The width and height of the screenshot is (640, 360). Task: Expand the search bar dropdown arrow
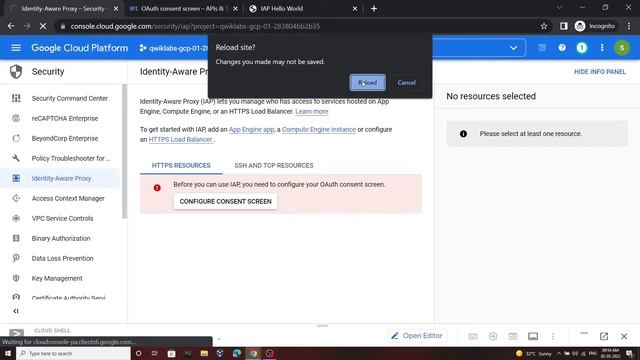click(x=513, y=48)
